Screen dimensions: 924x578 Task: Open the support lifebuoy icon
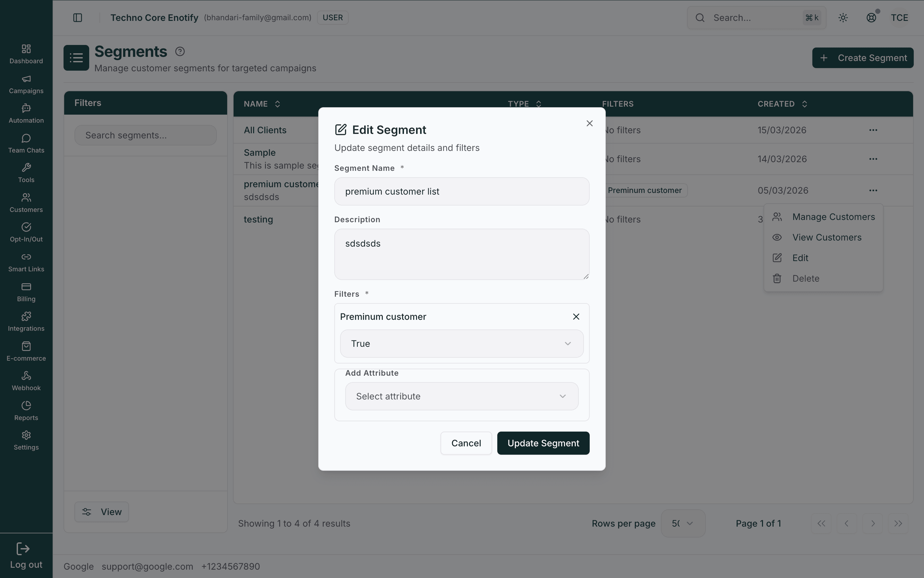point(871,18)
